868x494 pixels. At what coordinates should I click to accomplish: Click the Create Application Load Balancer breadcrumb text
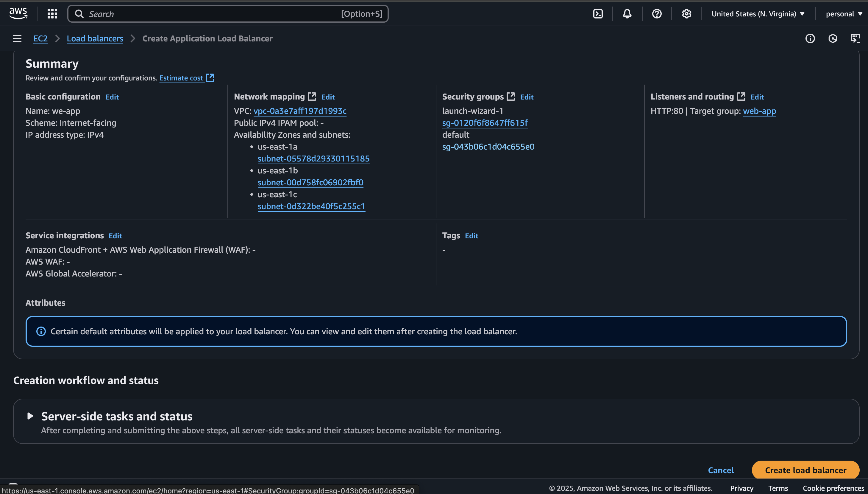pyautogui.click(x=207, y=38)
